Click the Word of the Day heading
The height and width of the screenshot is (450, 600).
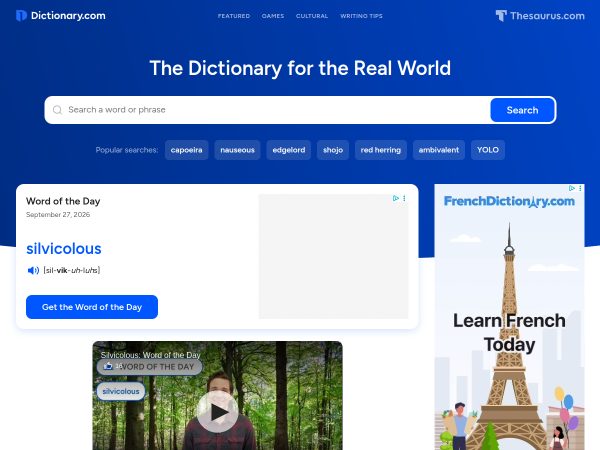pos(63,201)
